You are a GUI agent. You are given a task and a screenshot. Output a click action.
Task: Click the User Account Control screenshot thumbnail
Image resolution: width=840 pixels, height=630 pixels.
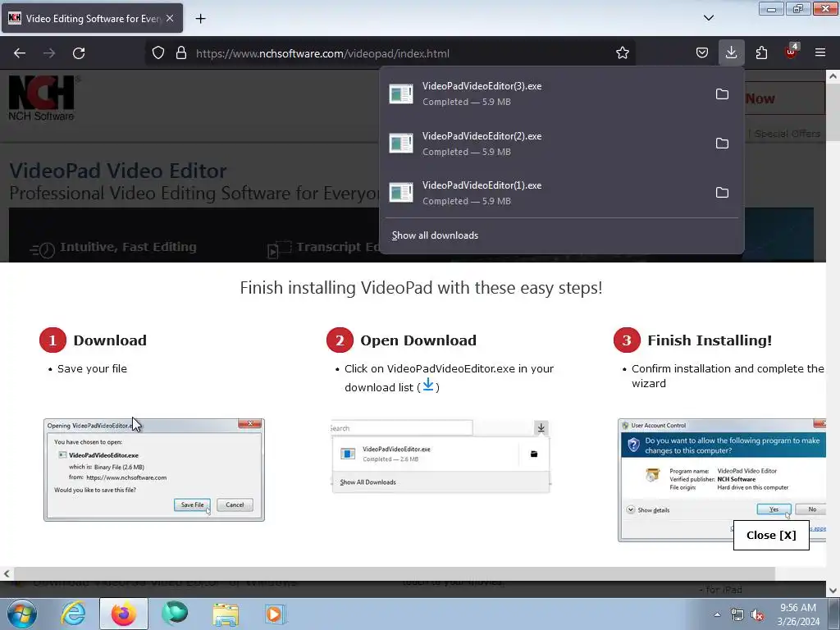722,480
